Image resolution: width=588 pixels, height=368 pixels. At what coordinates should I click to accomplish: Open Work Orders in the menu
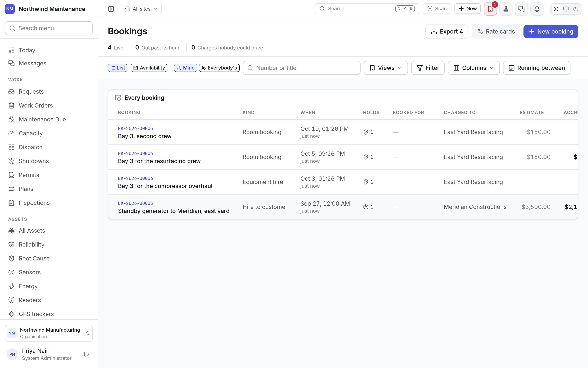49,105
